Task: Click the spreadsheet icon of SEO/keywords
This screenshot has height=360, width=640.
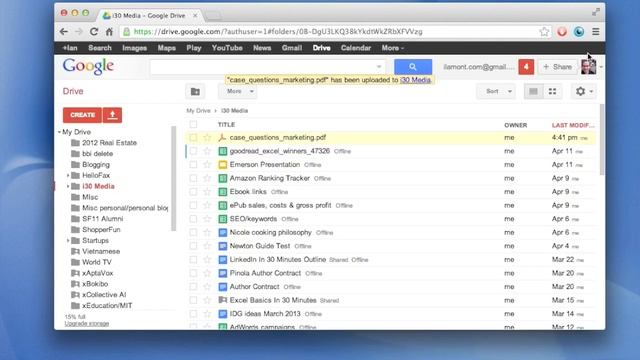Action: click(222, 219)
